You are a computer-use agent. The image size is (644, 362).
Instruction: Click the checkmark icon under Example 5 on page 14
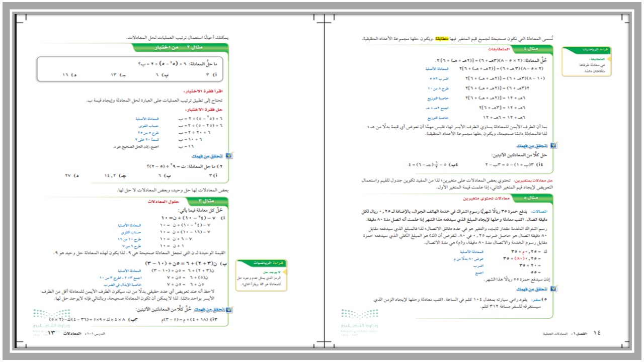(x=553, y=289)
